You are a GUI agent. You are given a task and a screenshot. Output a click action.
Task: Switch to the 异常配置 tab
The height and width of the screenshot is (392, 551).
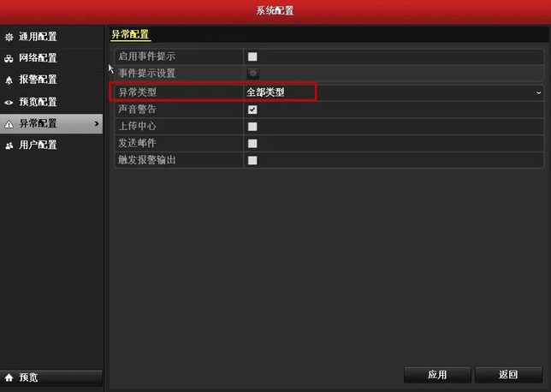click(x=130, y=34)
